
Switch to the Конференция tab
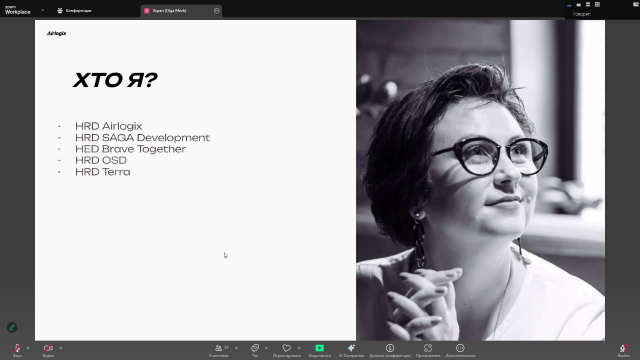tap(74, 11)
